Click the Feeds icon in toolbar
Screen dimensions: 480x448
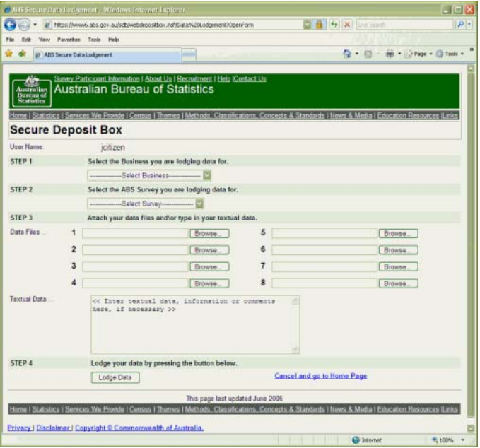coord(368,54)
